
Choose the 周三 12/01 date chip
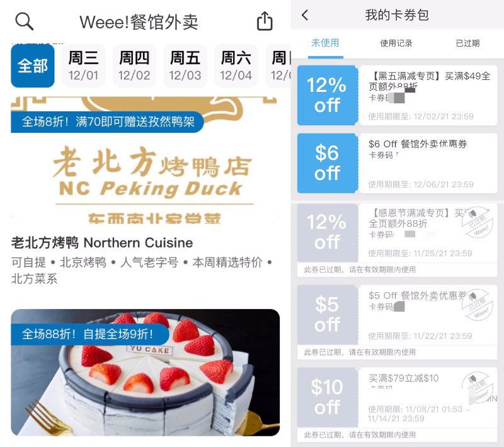[x=83, y=66]
